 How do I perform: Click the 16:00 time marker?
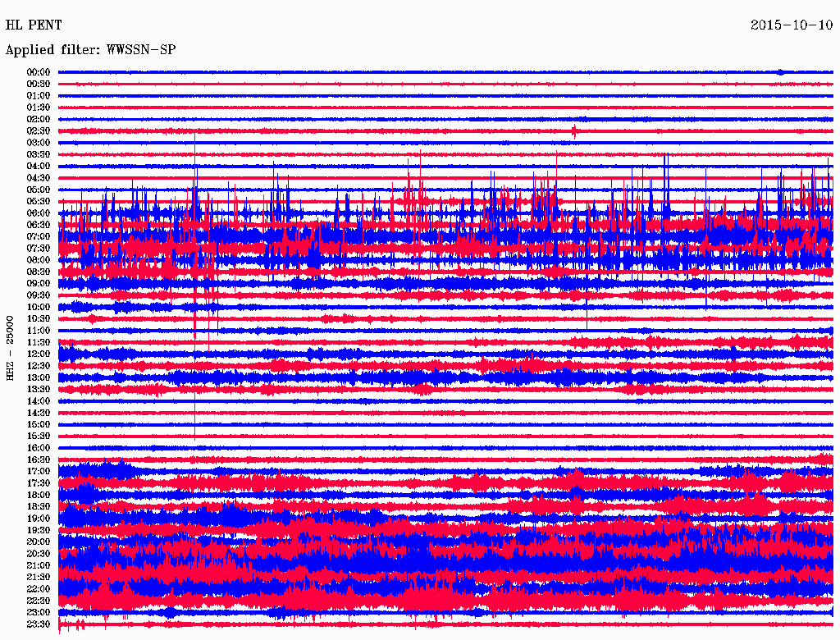pyautogui.click(x=39, y=448)
